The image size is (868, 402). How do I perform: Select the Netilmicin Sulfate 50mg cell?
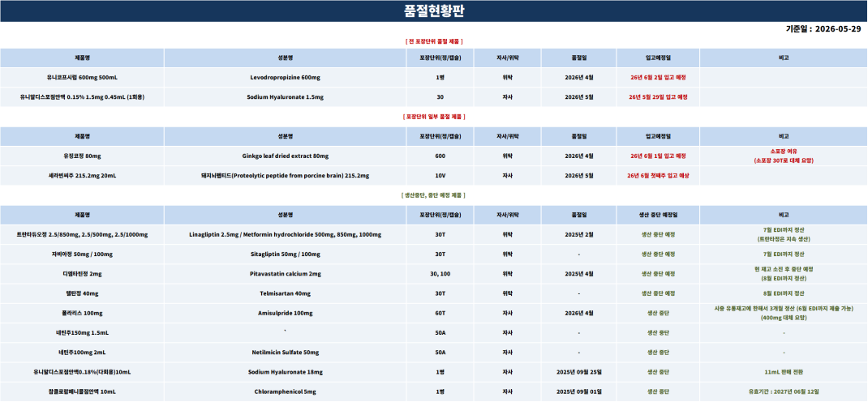click(285, 353)
